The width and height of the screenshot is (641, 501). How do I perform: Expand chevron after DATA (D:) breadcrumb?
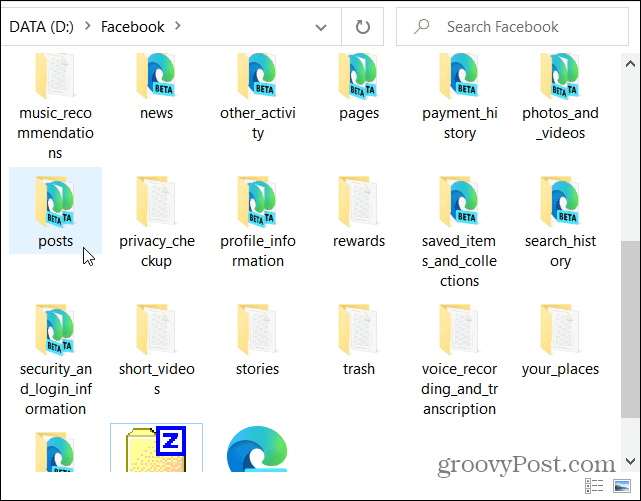(87, 26)
